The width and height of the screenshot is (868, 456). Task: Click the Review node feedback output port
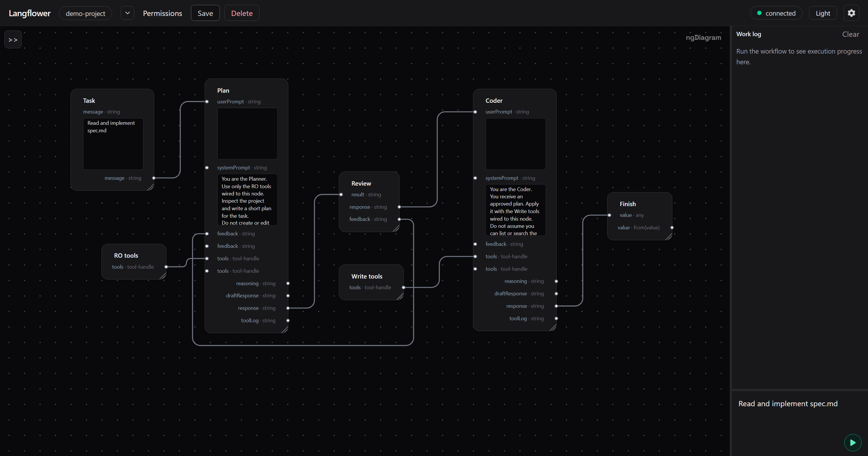click(399, 219)
